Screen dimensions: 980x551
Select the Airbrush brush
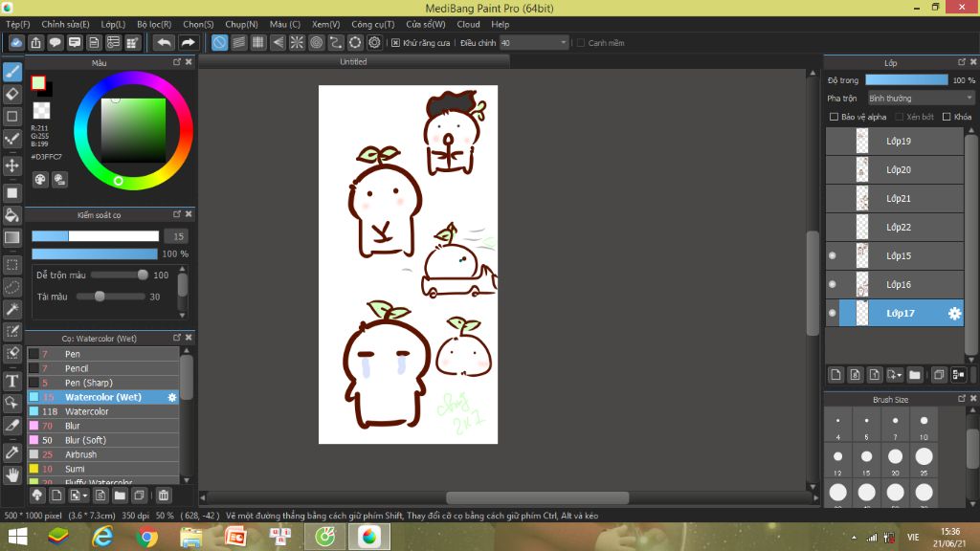103,454
